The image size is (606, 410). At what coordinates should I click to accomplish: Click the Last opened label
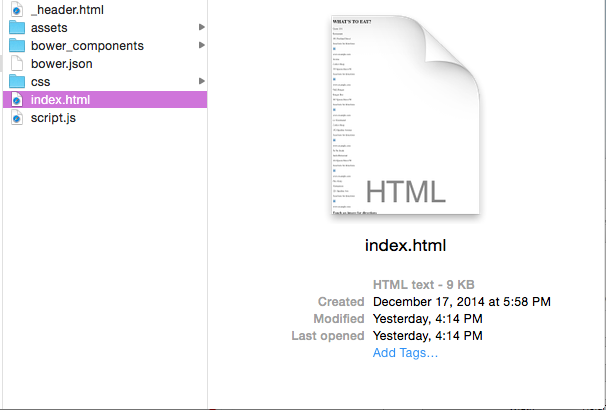point(328,336)
